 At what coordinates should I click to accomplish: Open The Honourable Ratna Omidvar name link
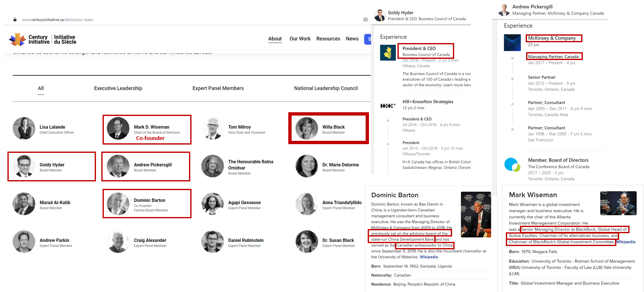(x=251, y=164)
